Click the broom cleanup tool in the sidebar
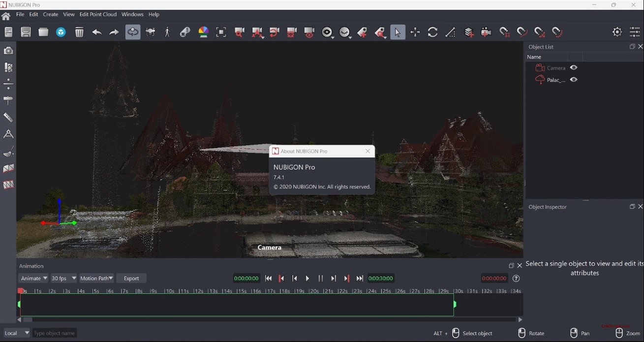The height and width of the screenshot is (342, 644). 8,152
